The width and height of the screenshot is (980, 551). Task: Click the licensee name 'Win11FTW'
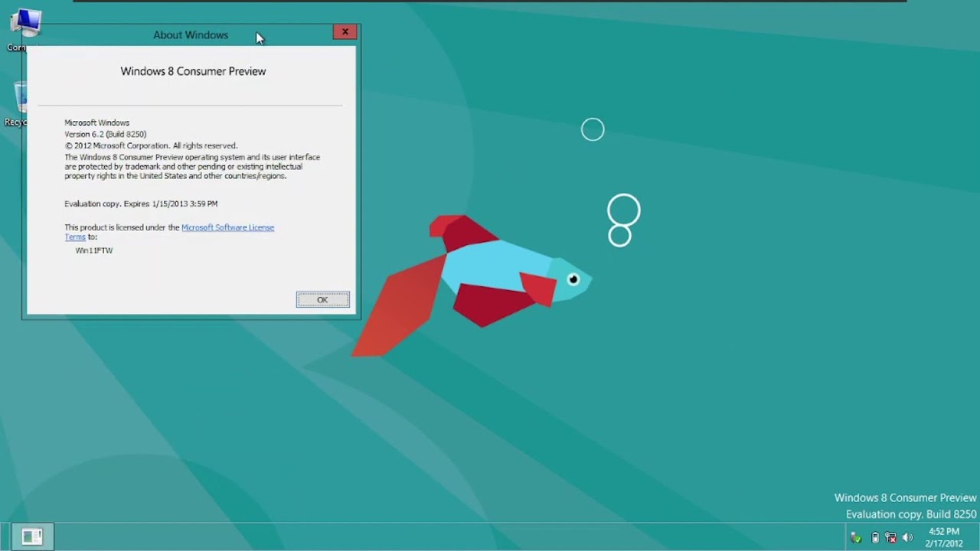click(x=94, y=250)
